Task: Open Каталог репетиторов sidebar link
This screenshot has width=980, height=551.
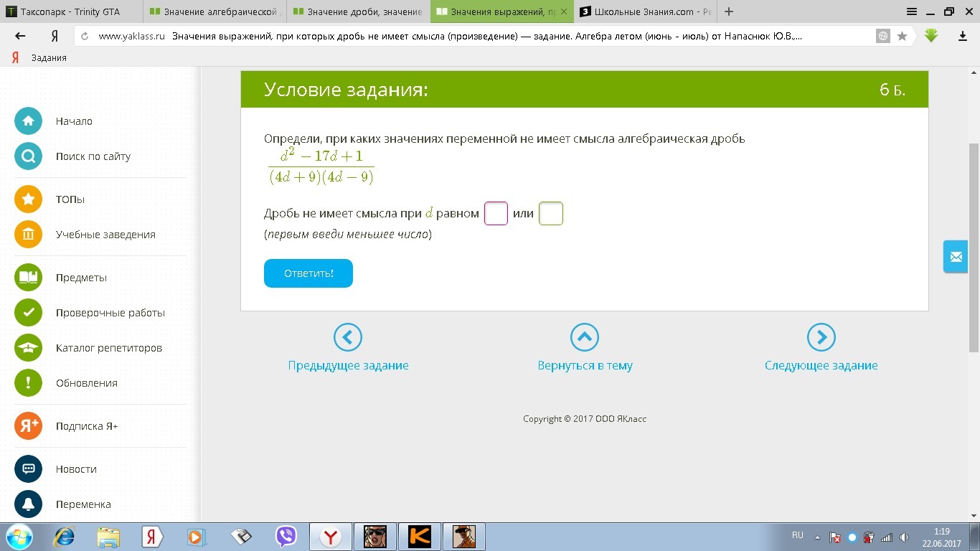Action: pyautogui.click(x=109, y=348)
